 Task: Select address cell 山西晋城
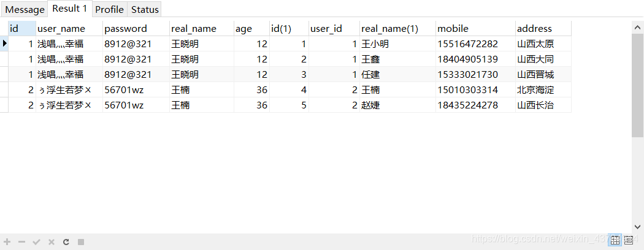pos(543,74)
